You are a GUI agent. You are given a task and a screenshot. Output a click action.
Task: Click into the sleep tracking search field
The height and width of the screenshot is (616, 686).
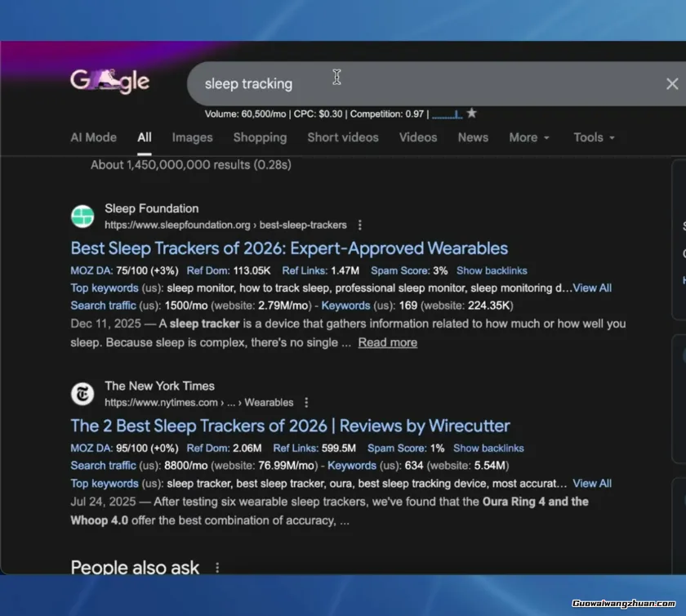(408, 83)
